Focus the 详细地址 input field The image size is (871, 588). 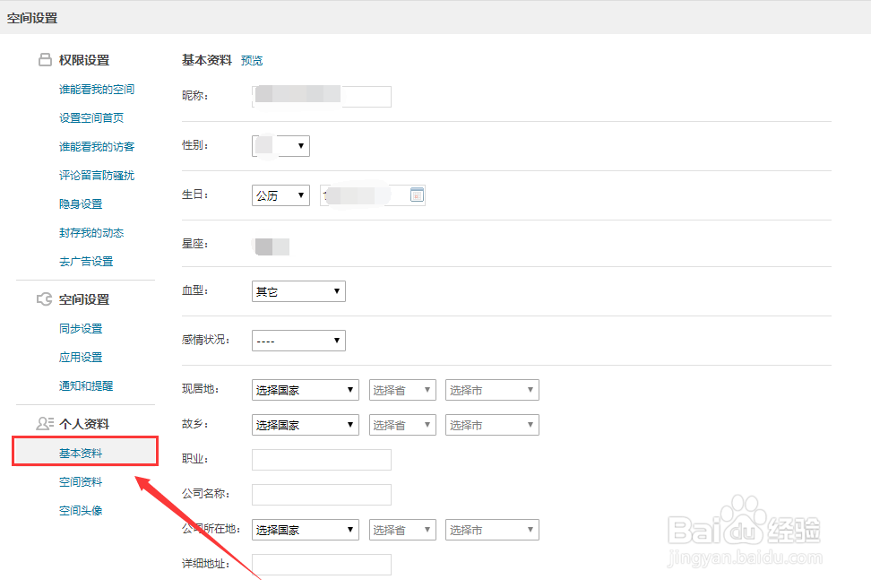pos(321,565)
